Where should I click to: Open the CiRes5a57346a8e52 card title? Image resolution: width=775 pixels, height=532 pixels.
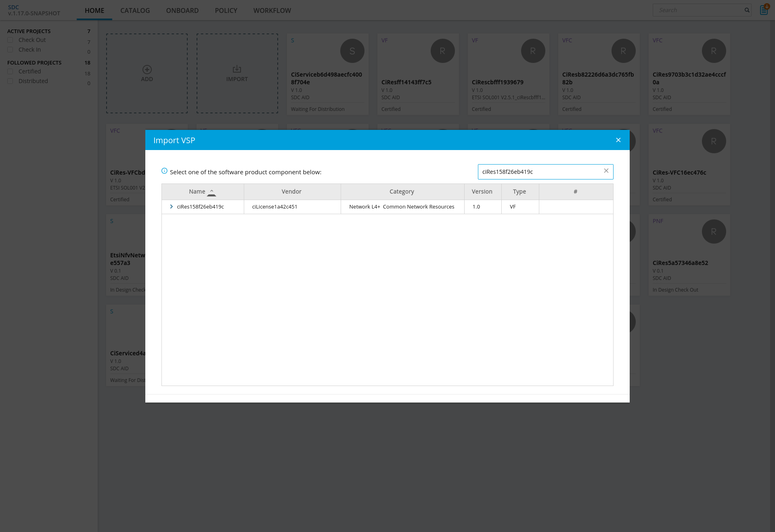pos(680,263)
